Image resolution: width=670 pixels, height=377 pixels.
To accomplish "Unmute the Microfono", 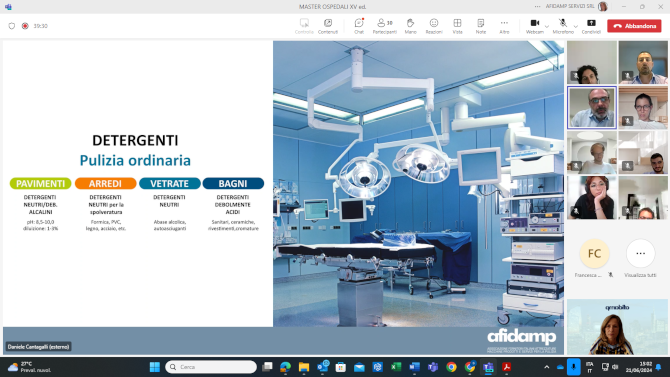I will click(563, 26).
